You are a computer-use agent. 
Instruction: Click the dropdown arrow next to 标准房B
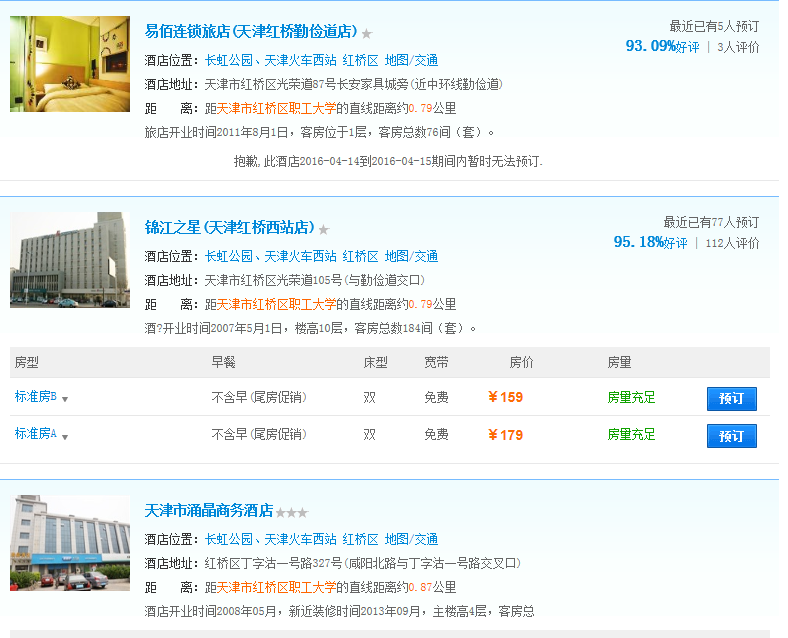pos(65,399)
